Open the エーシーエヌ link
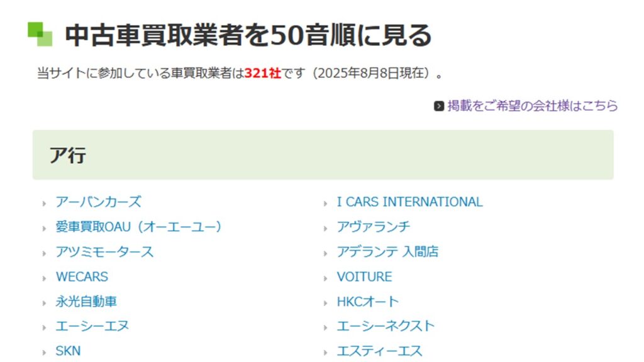The image size is (644, 362). [x=92, y=326]
